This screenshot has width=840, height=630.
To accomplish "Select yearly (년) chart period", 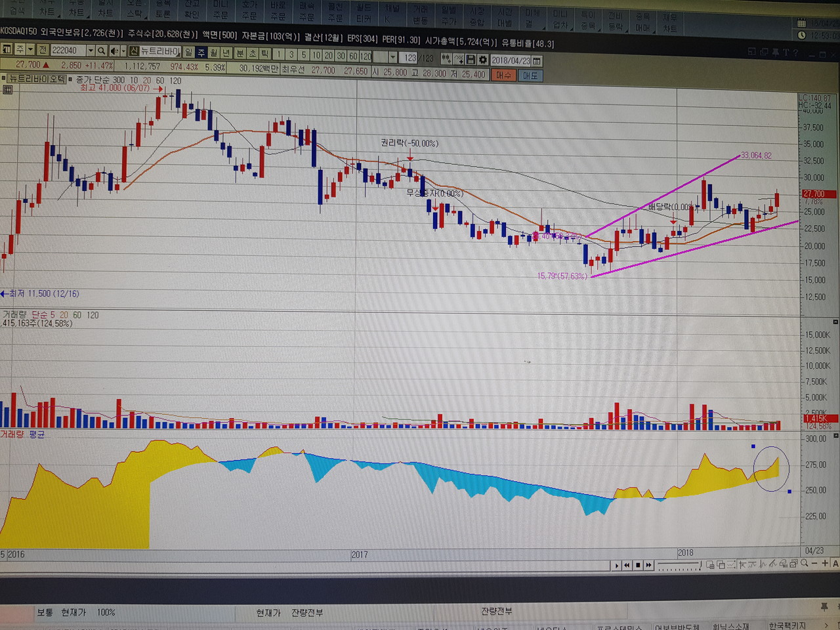I will pyautogui.click(x=226, y=52).
